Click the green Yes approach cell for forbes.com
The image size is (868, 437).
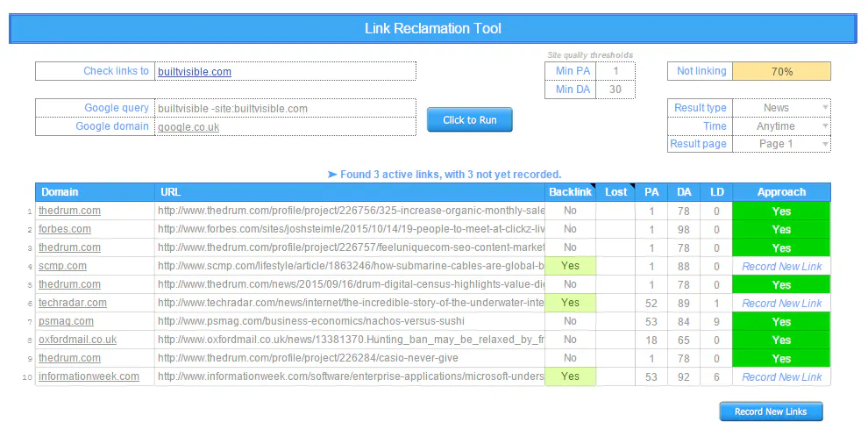782,229
